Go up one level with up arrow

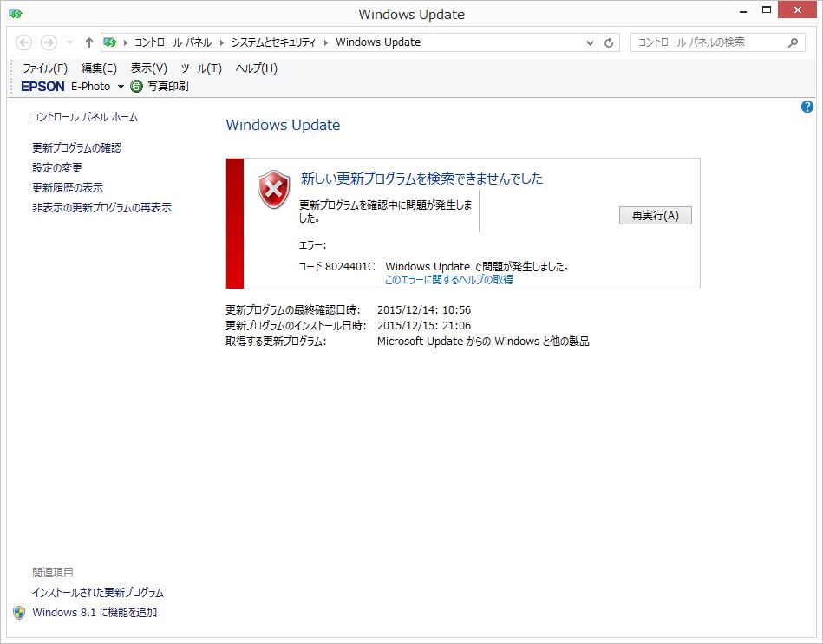(x=88, y=42)
